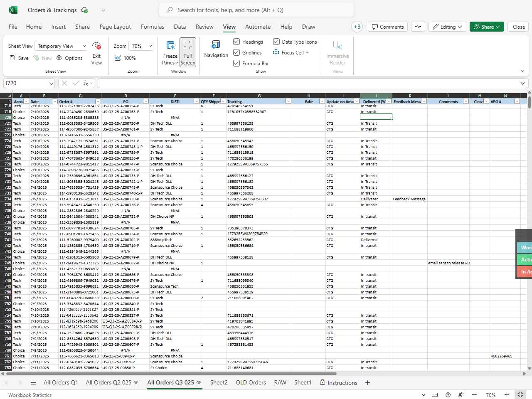Select the cell with 4602269465
Viewport: 532px width, 399px height.
(x=505, y=356)
